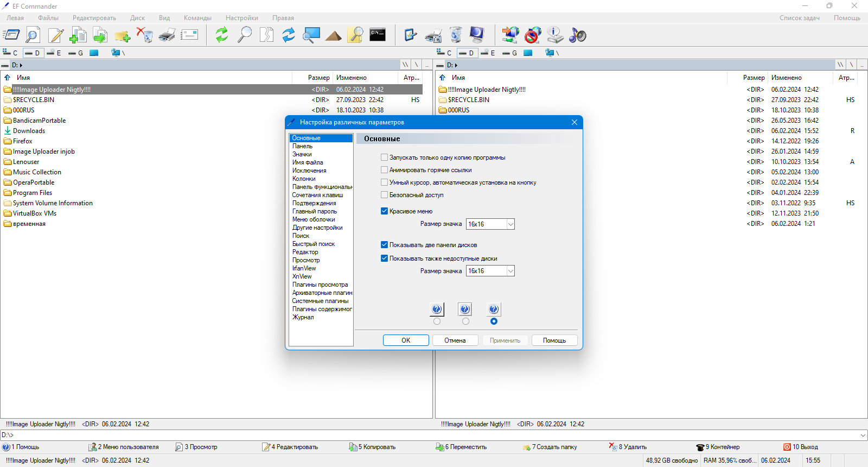The height and width of the screenshot is (467, 868).
Task: Click the Помощь button in dialog
Action: [554, 340]
